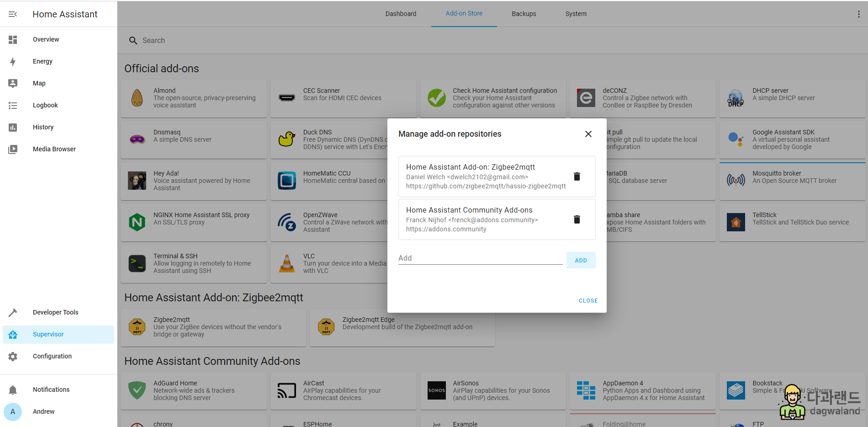Focus the add-on Search field
The height and width of the screenshot is (427, 868).
492,40
